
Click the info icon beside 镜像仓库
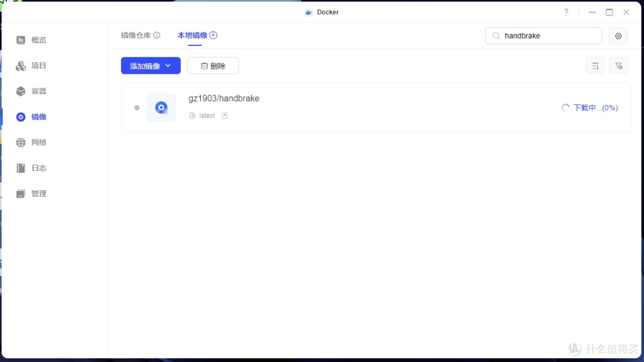point(157,35)
